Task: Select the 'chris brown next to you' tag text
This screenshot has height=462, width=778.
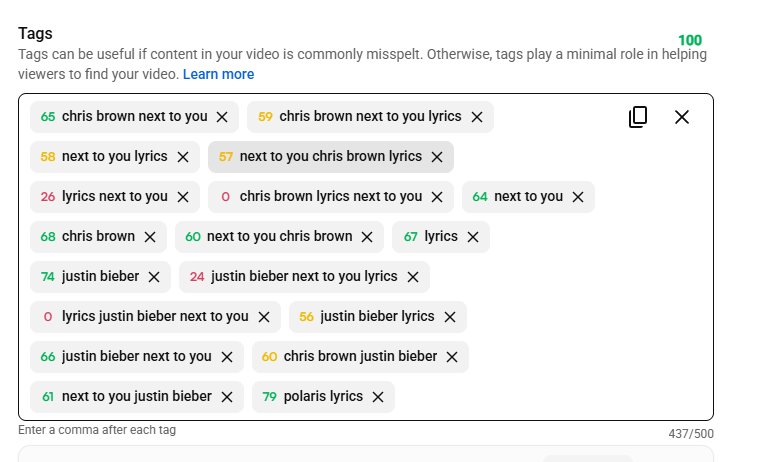Action: [134, 116]
